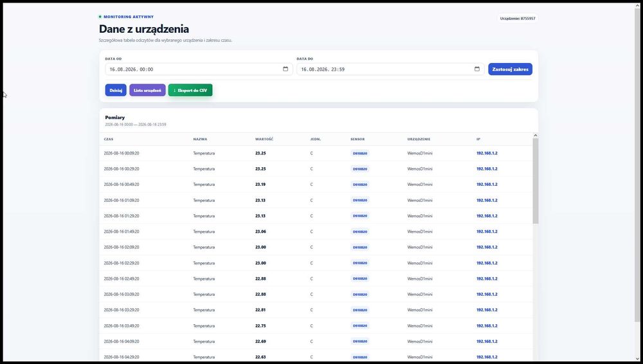The image size is (643, 364).
Task: Select timestamp 2026-08-16 02:09:20
Action: [122, 247]
